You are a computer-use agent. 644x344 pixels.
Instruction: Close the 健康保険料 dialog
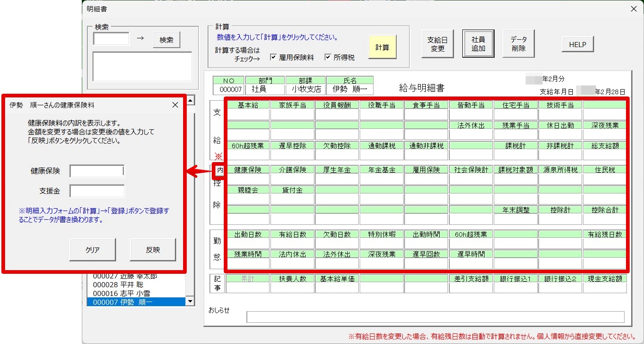pos(175,105)
